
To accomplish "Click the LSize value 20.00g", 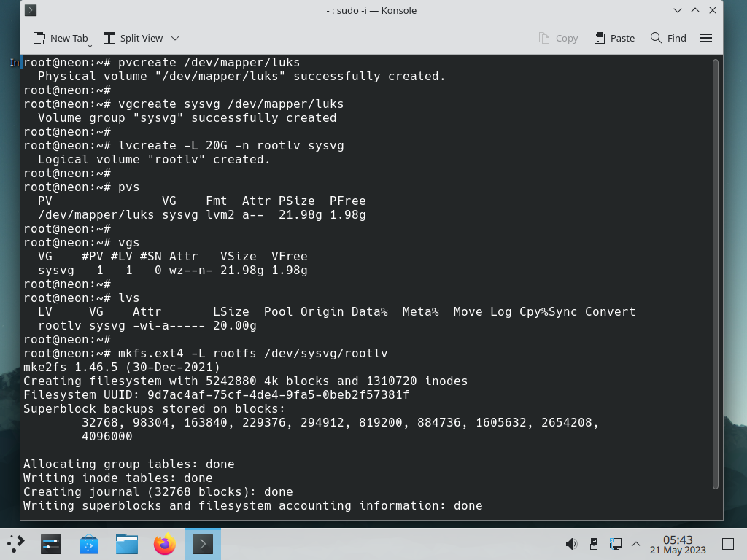I will [234, 326].
